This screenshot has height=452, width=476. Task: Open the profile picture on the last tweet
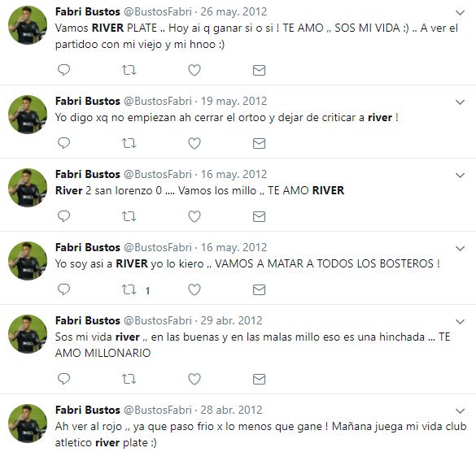coord(28,424)
